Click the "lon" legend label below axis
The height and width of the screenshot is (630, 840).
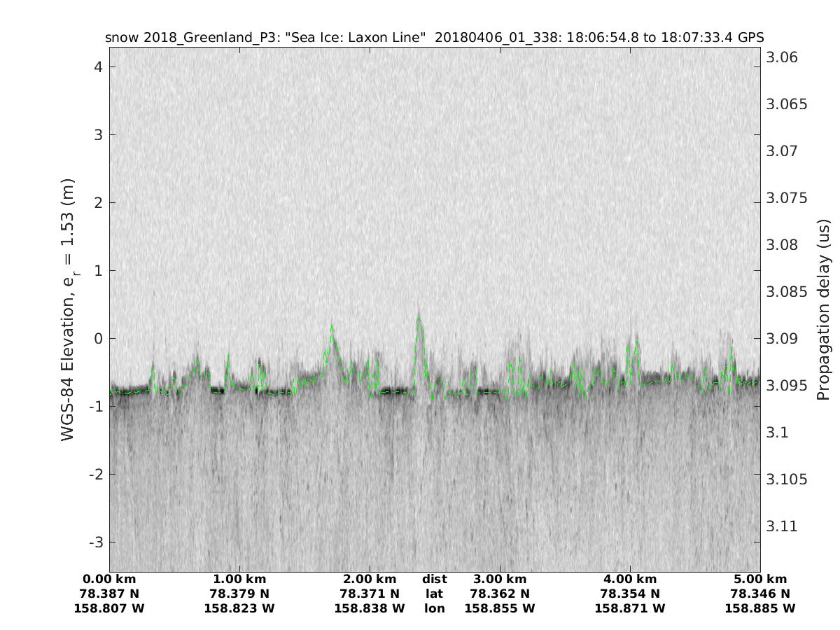(435, 609)
